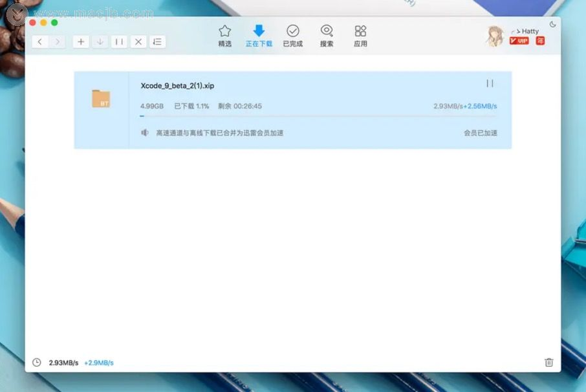Click the 4.99GB file size text
Image resolution: width=586 pixels, height=392 pixels.
pyautogui.click(x=152, y=106)
